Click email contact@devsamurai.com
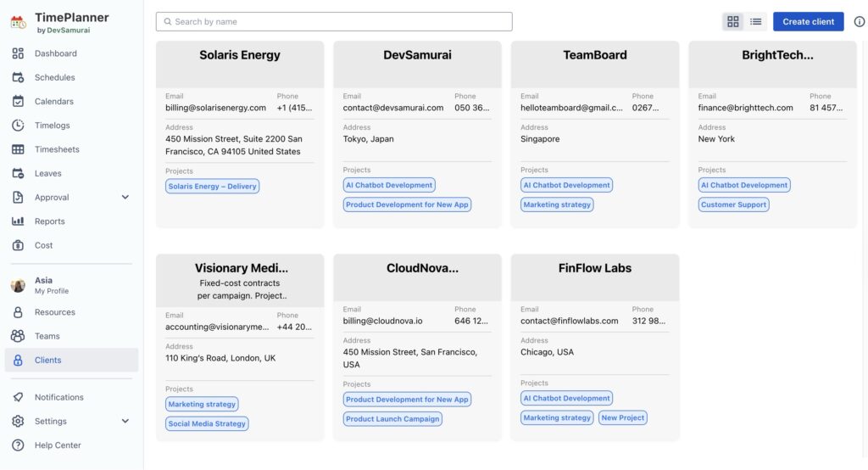868x470 pixels. pos(393,108)
